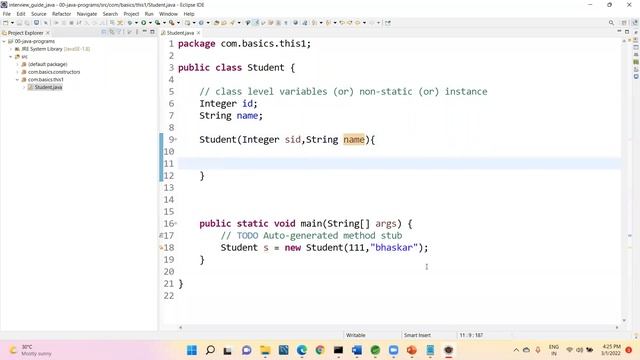Show hidden system tray icons
This screenshot has width=640, height=360.
point(516,350)
